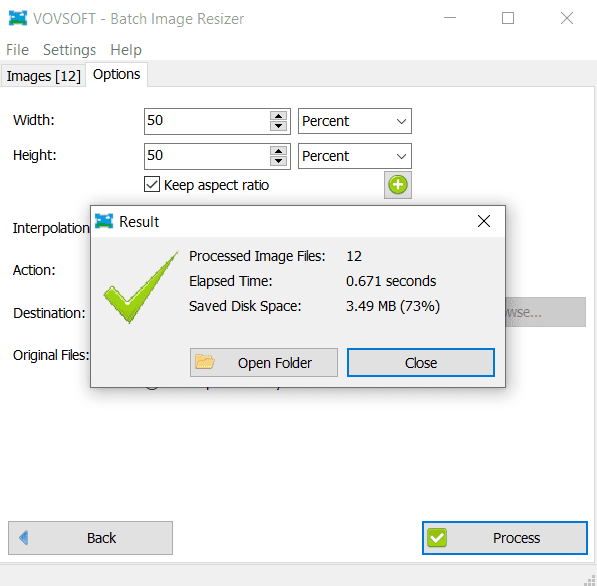Click the green checkmark Process icon

[x=437, y=538]
